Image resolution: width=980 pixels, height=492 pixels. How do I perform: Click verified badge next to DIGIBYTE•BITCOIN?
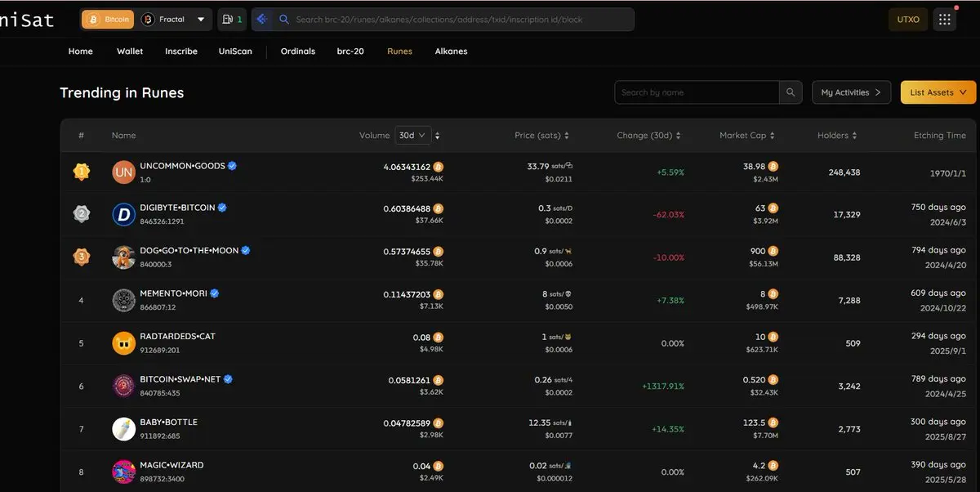click(223, 208)
